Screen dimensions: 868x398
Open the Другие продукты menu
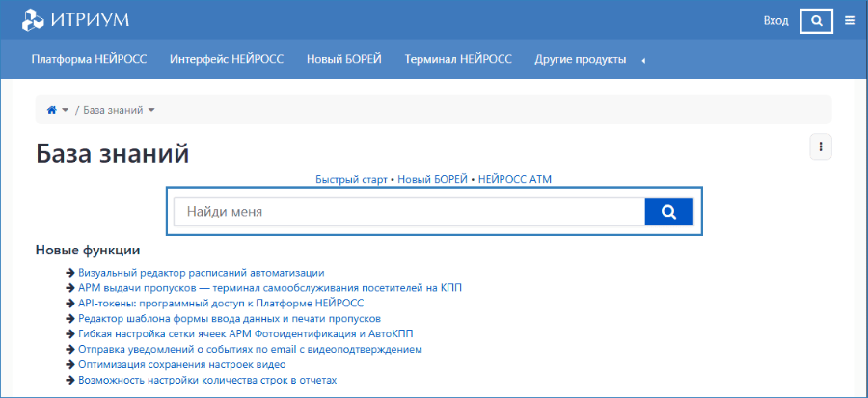coord(581,59)
